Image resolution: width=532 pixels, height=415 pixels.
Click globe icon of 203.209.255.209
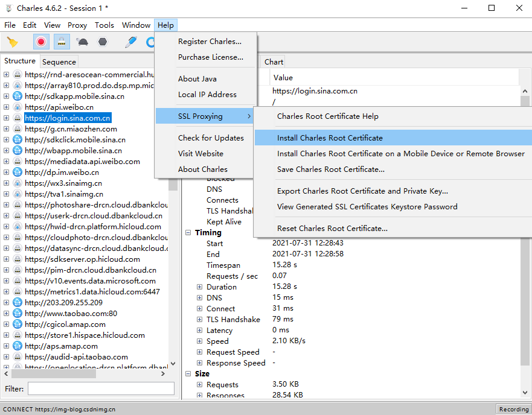pyautogui.click(x=18, y=302)
